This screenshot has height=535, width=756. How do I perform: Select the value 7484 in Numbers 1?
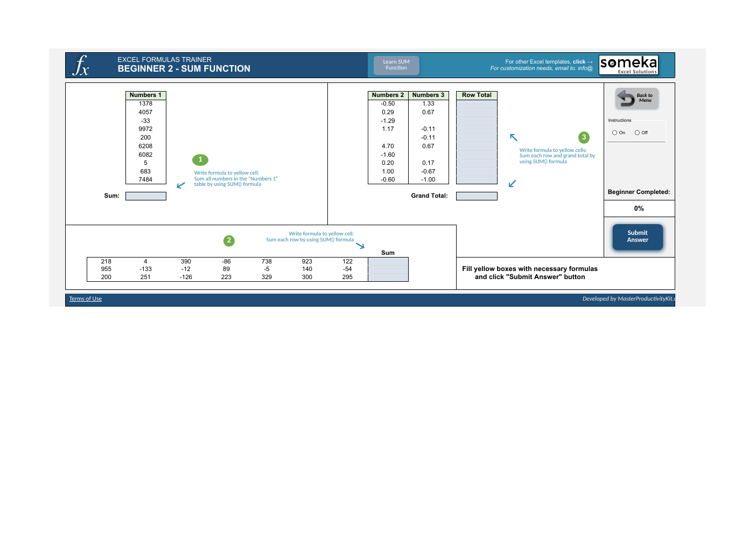pos(146,180)
